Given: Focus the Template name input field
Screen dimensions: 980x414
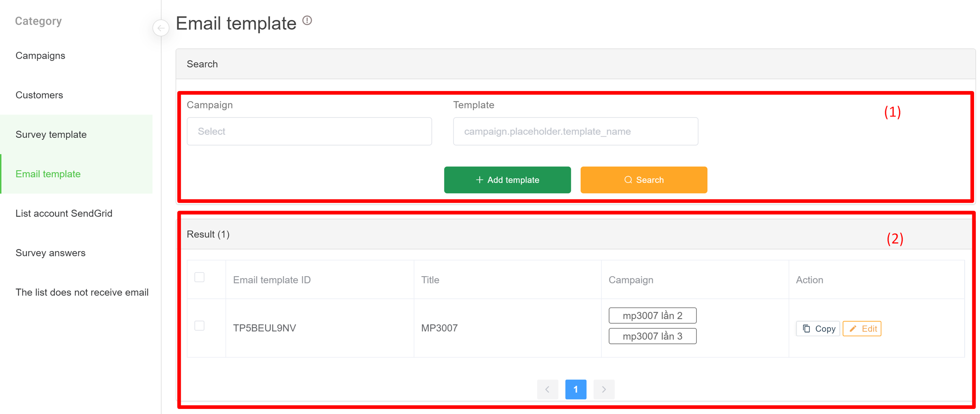Looking at the screenshot, I should click(575, 131).
